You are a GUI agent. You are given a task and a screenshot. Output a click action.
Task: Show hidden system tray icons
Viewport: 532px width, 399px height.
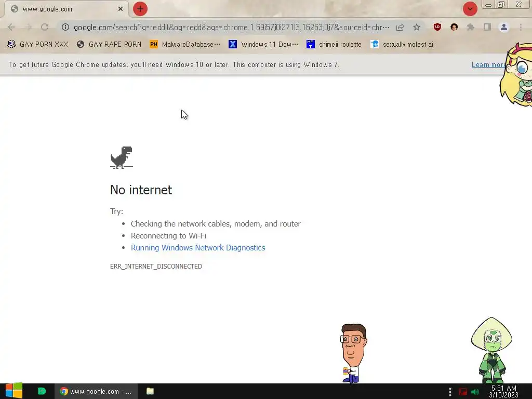pyautogui.click(x=450, y=392)
